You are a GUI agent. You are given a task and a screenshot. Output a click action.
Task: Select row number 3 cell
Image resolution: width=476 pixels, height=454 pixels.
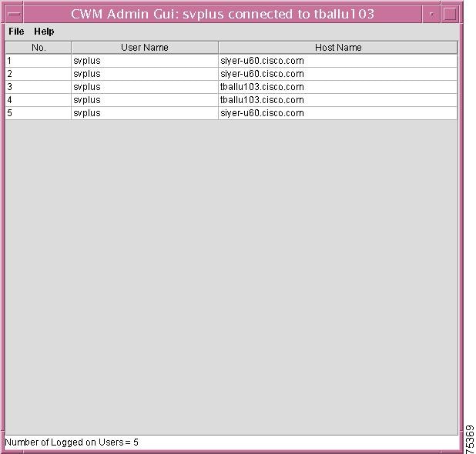point(39,87)
